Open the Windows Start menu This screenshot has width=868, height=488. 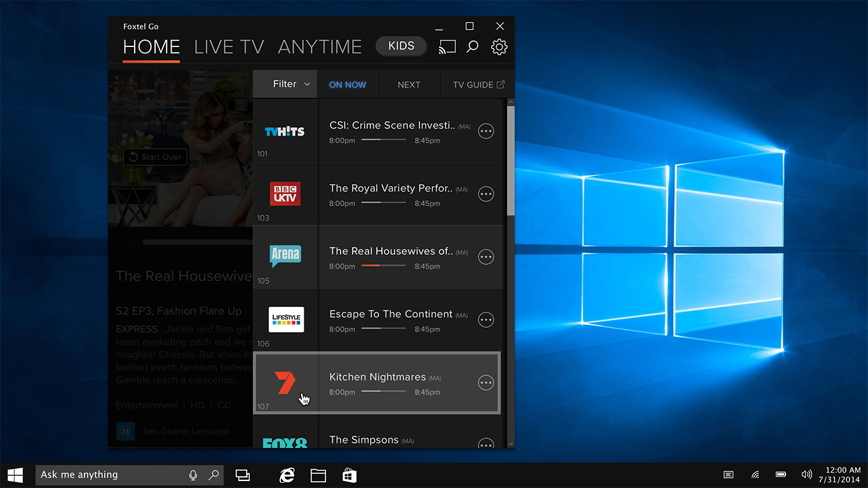[x=15, y=475]
